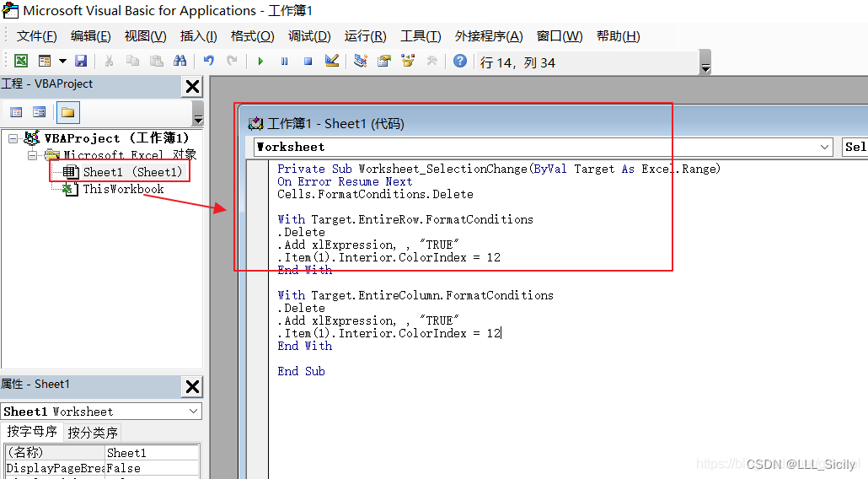Open the Object Browser icon
The width and height of the screenshot is (868, 479).
coord(408,61)
